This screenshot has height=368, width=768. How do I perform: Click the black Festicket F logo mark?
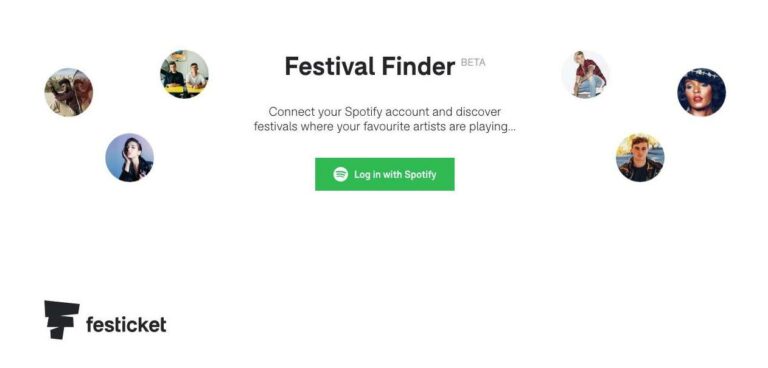click(62, 319)
